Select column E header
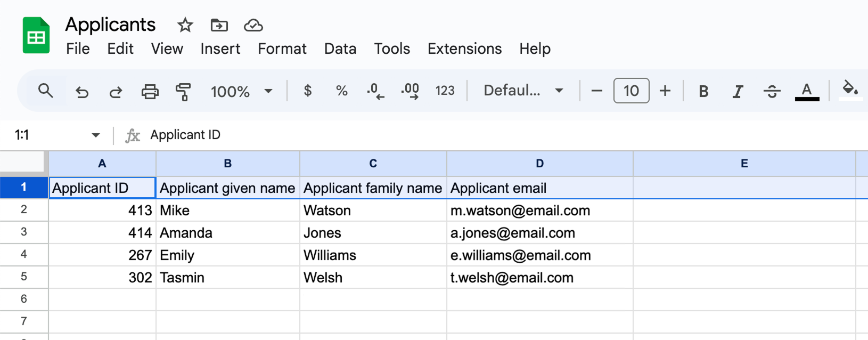The image size is (868, 340). 744,164
